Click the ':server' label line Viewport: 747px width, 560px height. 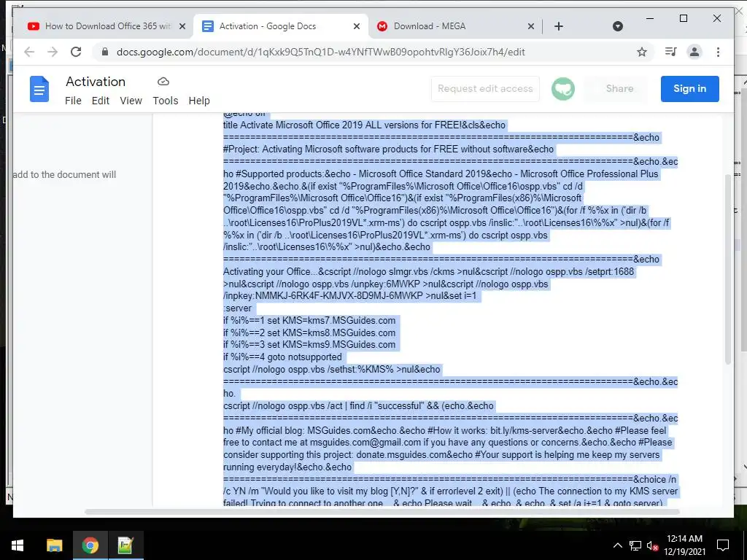coord(237,308)
